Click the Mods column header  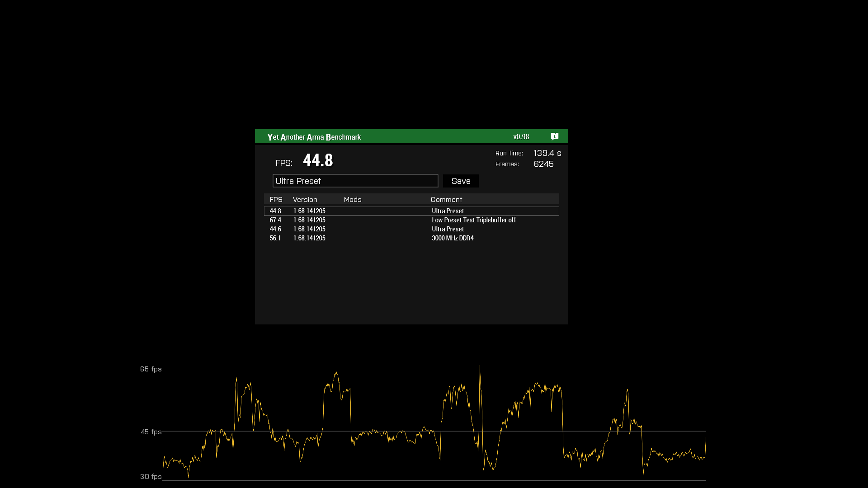352,200
